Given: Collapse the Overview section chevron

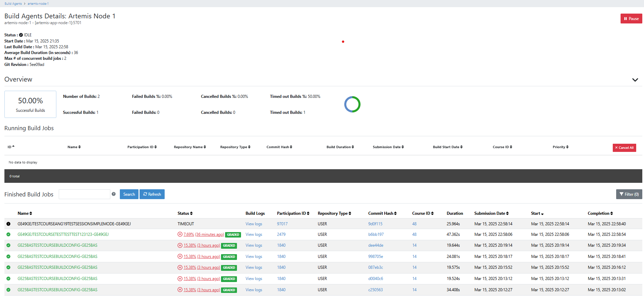Looking at the screenshot, I should click(635, 80).
